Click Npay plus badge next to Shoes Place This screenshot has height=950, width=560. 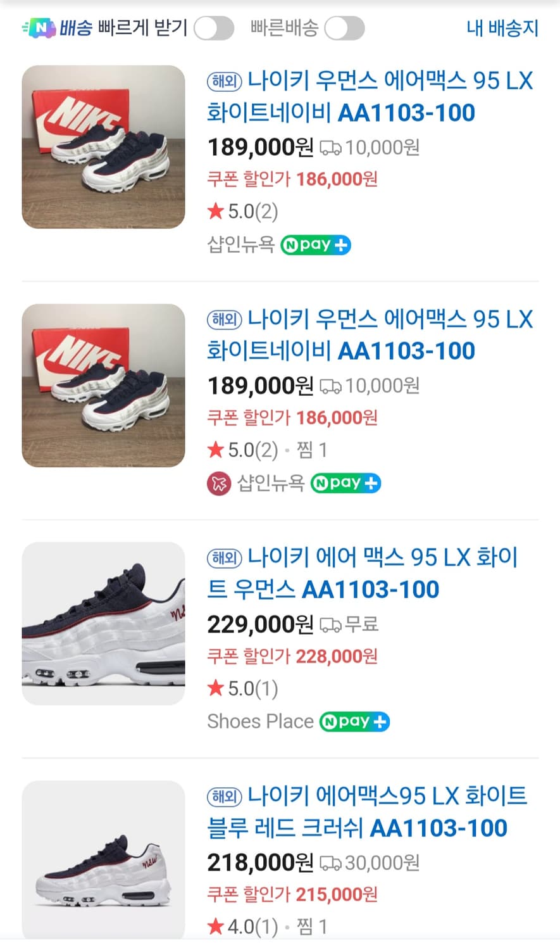[354, 722]
